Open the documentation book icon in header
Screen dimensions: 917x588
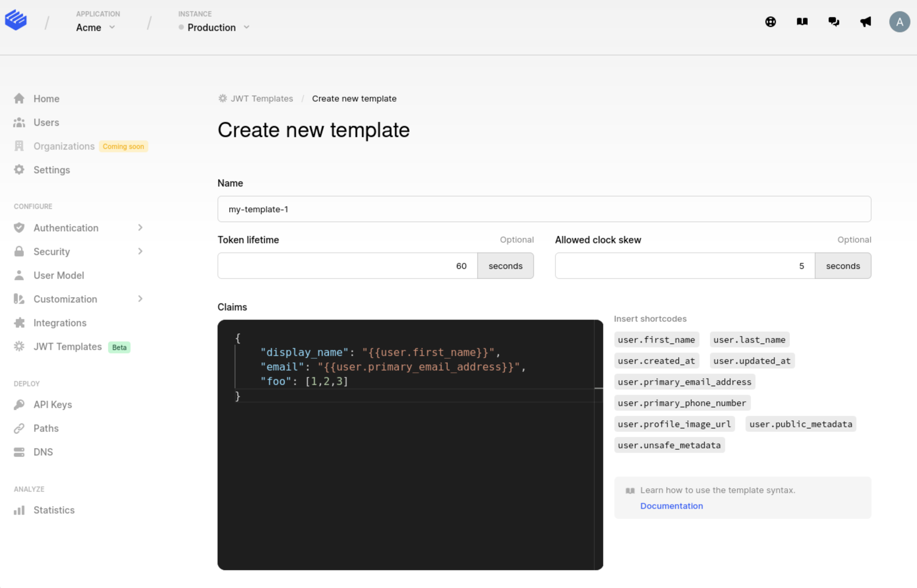click(802, 22)
